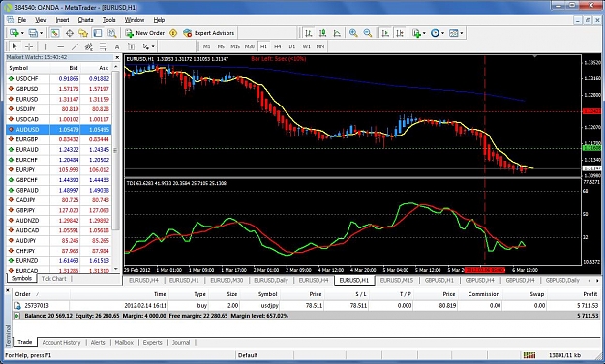Click the Market Watch scroll-down arrow

pyautogui.click(x=115, y=269)
